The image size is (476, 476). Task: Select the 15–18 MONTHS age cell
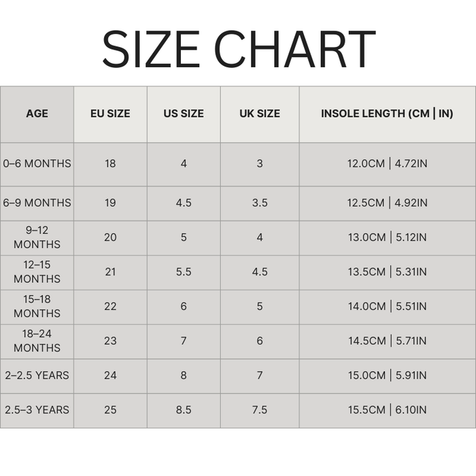[37, 307]
